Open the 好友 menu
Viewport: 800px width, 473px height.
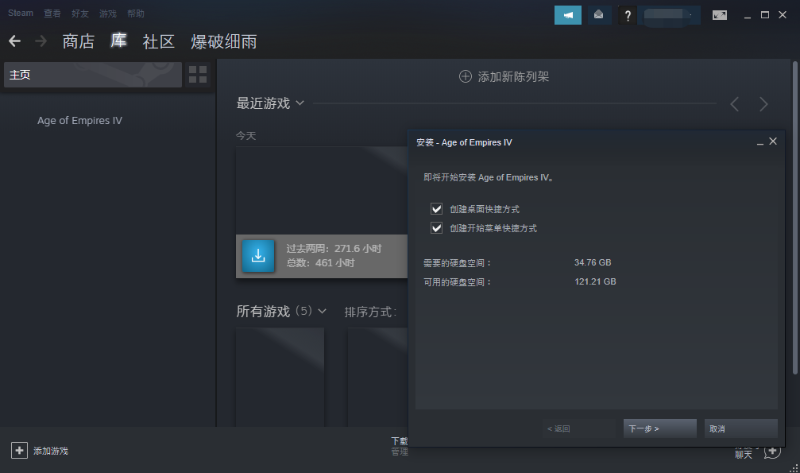pyautogui.click(x=80, y=13)
